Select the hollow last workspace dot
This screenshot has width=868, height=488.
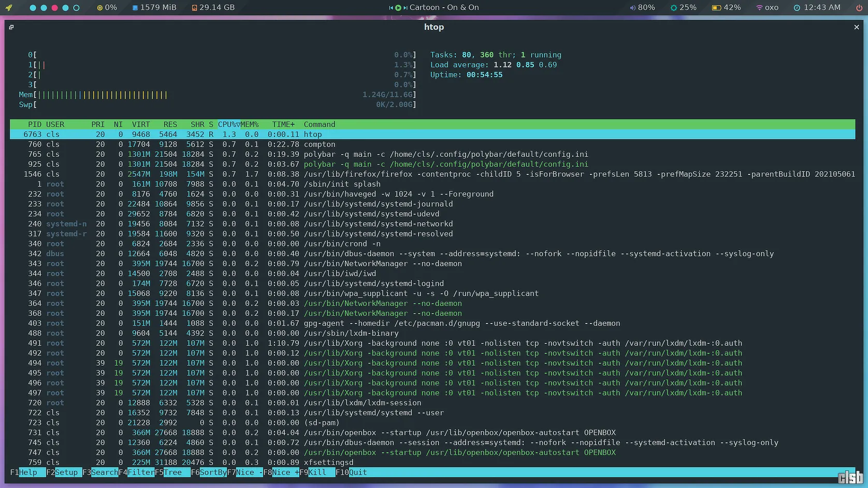pyautogui.click(x=76, y=8)
